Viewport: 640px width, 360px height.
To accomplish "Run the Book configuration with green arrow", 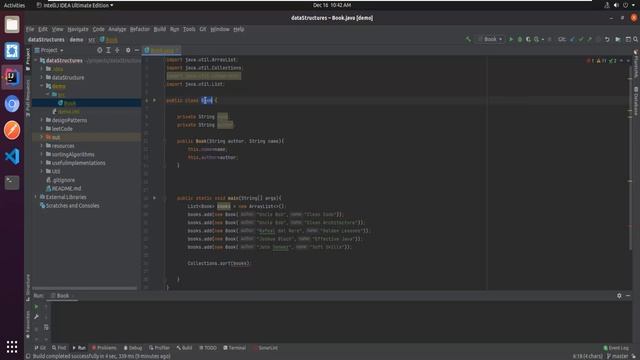I will pos(511,39).
